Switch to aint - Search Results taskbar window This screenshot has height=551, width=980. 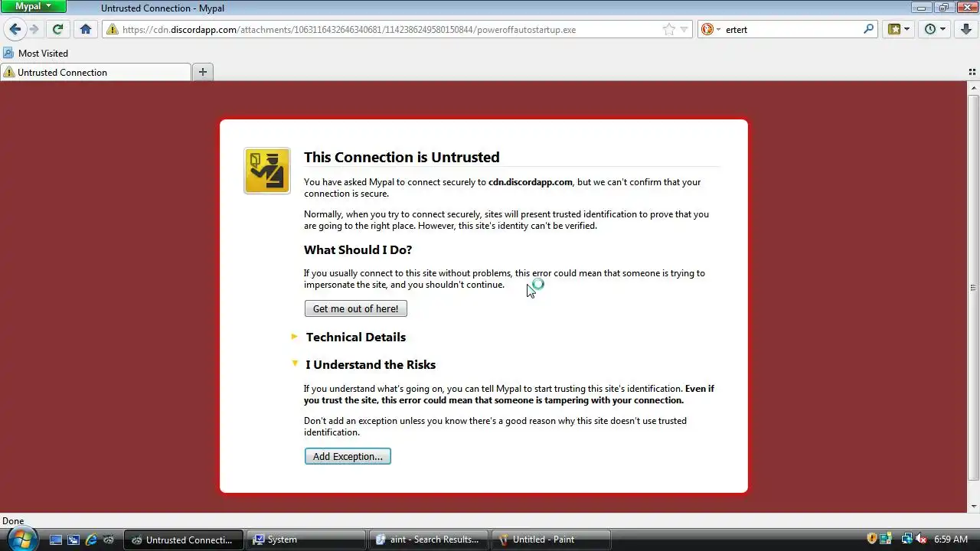[x=429, y=540]
